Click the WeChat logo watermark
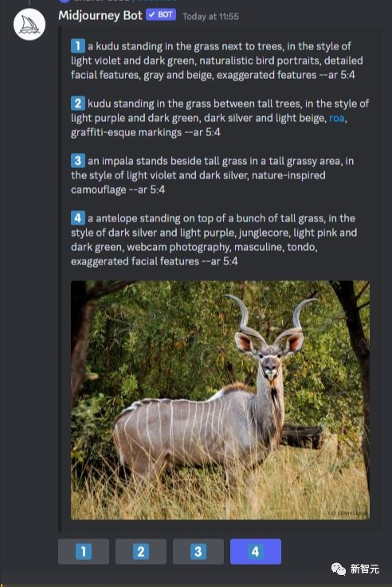 click(339, 569)
